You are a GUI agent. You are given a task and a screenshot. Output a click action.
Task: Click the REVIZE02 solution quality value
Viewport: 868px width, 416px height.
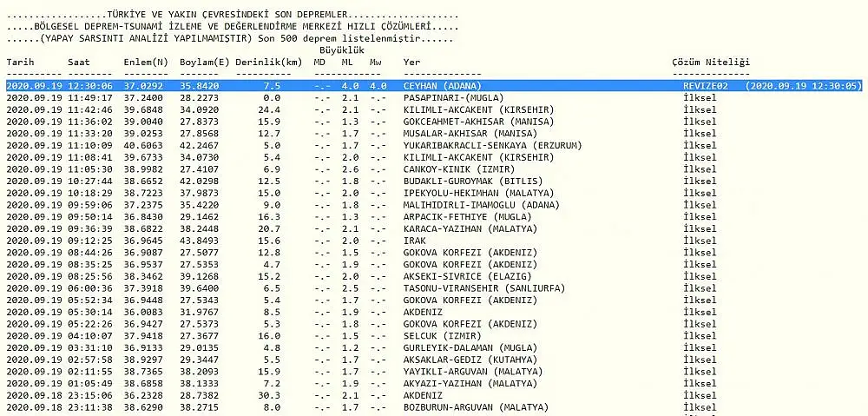[705, 86]
